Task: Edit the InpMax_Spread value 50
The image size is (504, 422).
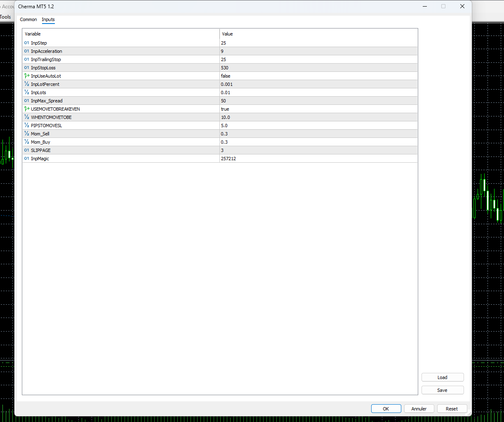Action: 318,101
